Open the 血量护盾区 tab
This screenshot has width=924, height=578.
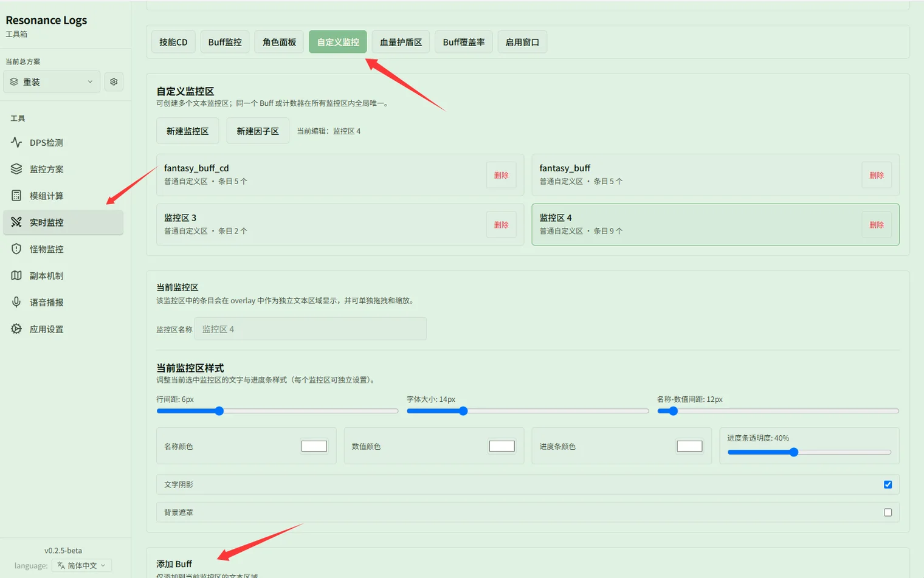click(401, 42)
